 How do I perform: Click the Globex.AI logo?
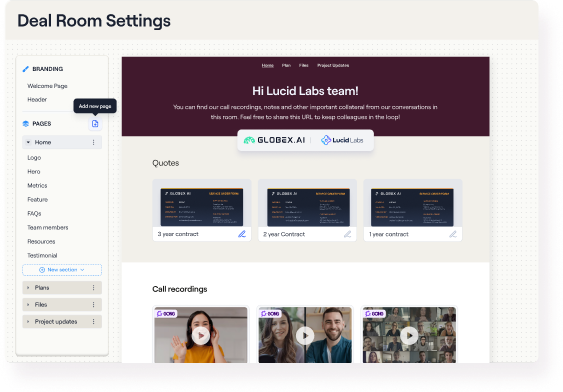click(x=274, y=140)
